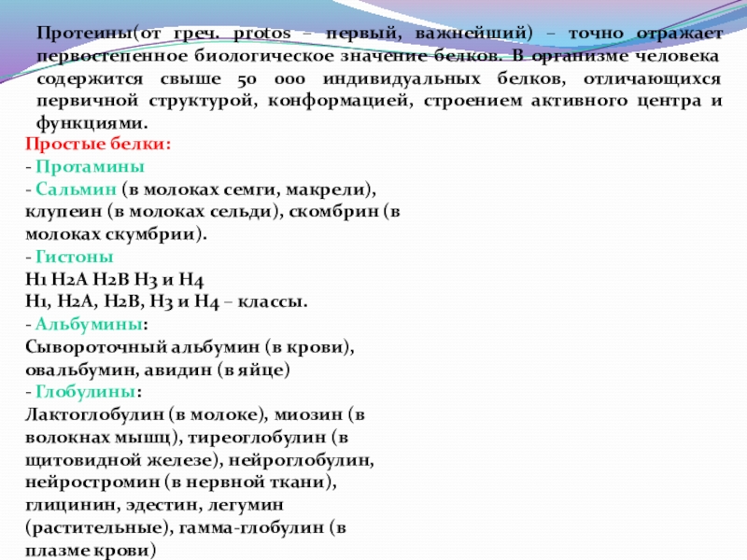Viewport: 747px width, 560px height.
Task: Click the word 'легумин'
Action: point(246,505)
